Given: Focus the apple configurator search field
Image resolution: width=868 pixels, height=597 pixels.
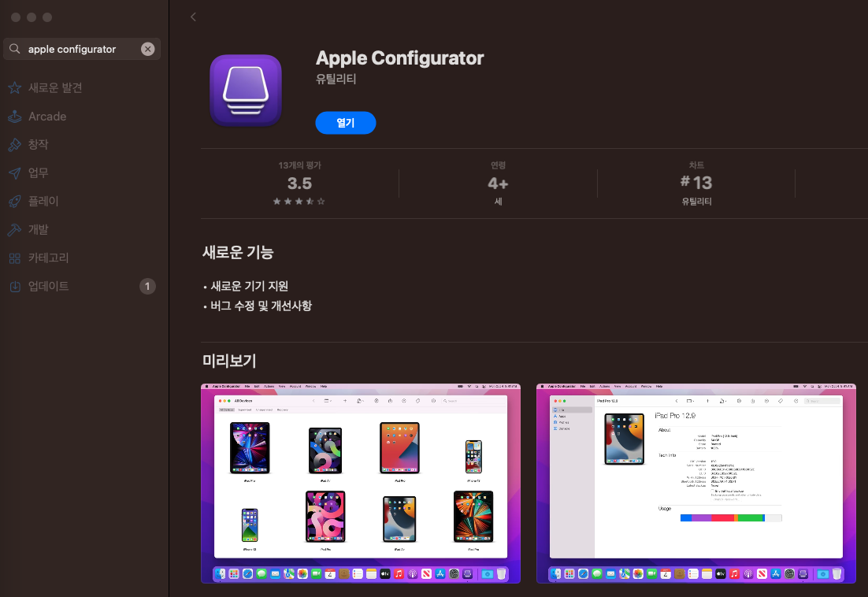Looking at the screenshot, I should 82,49.
